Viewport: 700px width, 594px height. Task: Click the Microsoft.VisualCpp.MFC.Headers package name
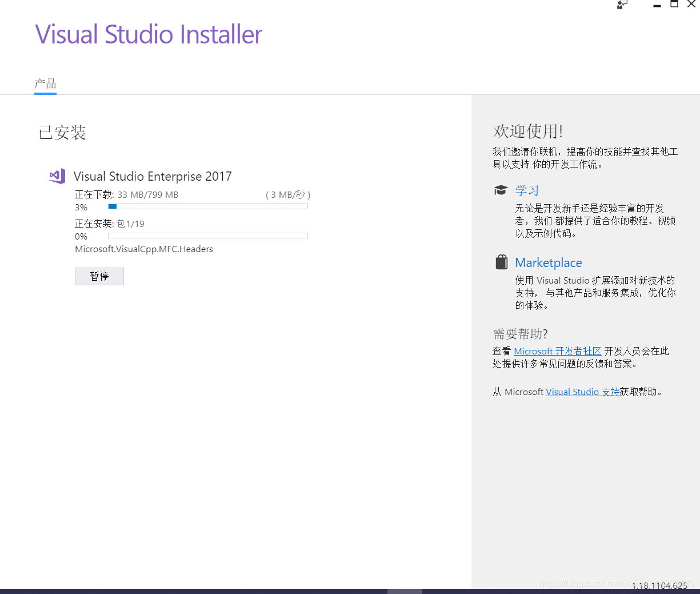pos(144,249)
